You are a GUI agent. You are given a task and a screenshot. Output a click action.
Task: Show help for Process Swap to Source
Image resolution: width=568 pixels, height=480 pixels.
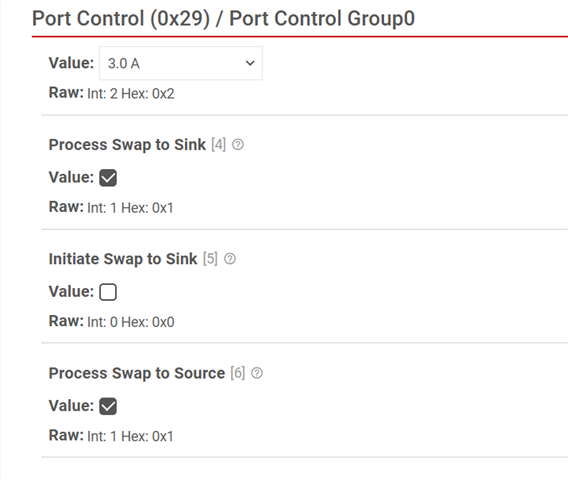point(257,373)
